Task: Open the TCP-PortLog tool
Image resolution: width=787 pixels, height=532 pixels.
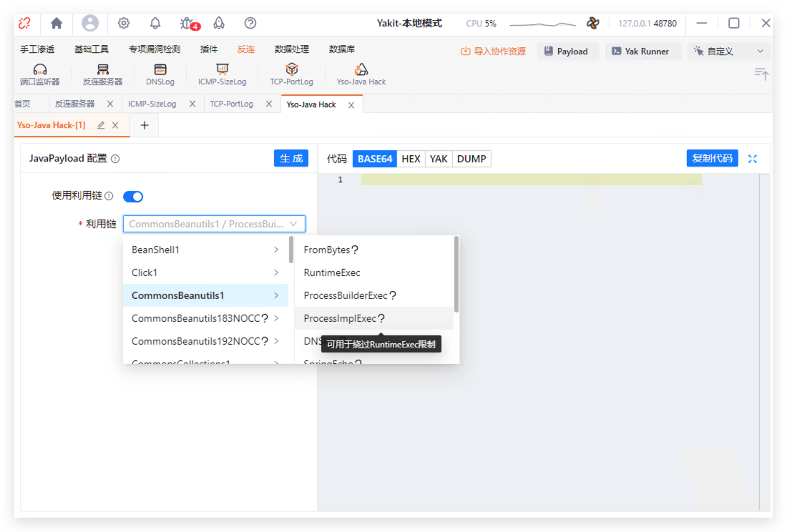Action: click(x=291, y=74)
